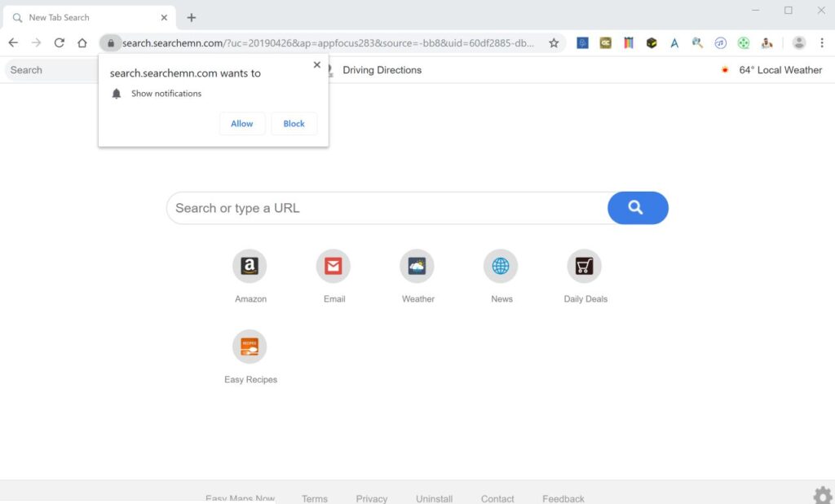View the Privacy page link
This screenshot has height=504, width=835.
pyautogui.click(x=371, y=498)
